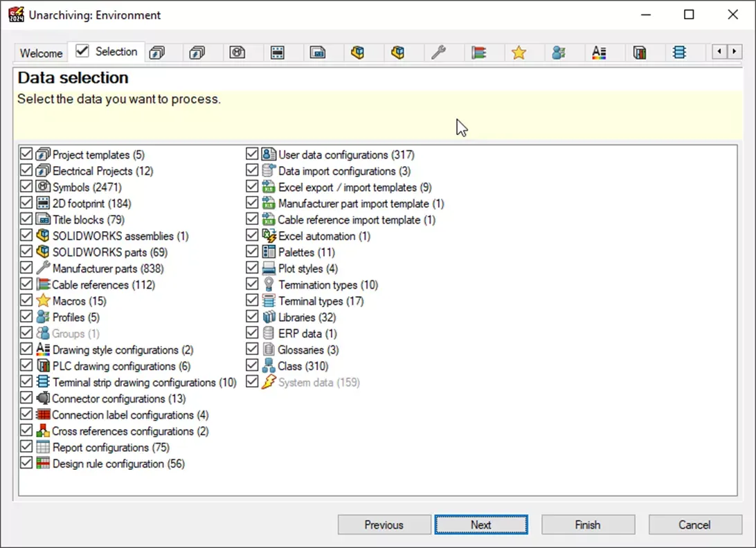756x548 pixels.
Task: Click the Finish button
Action: point(588,524)
